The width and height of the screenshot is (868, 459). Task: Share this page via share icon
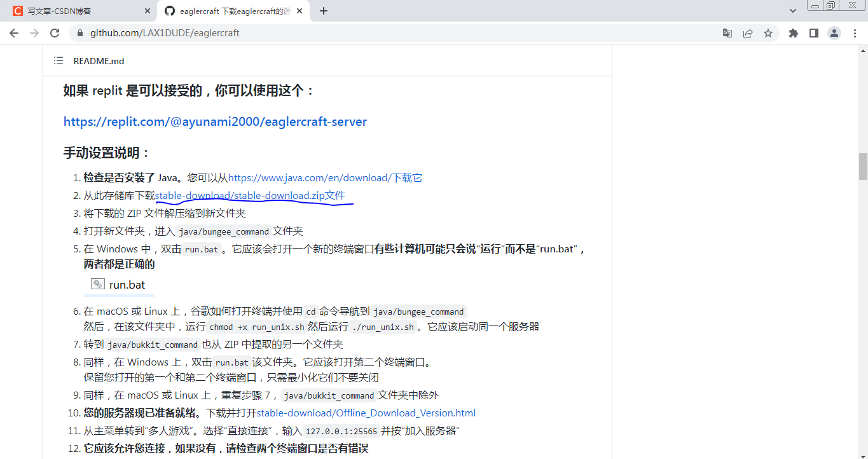coord(748,33)
